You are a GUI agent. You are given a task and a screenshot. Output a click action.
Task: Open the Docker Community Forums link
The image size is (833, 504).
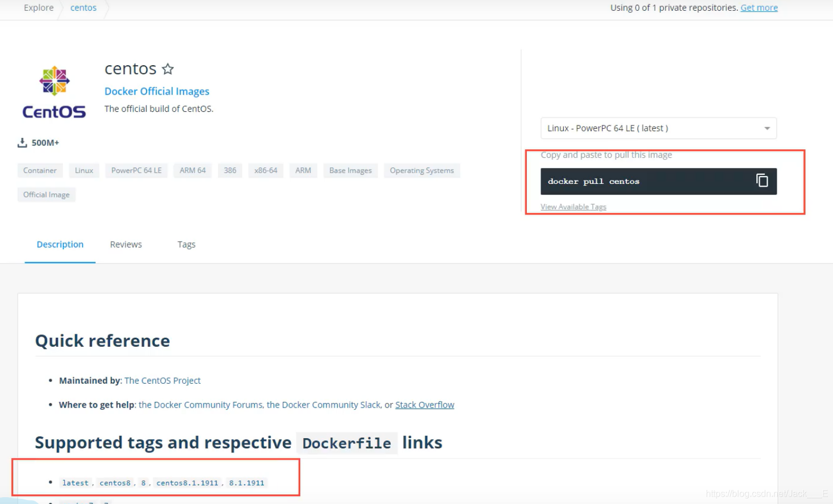200,405
